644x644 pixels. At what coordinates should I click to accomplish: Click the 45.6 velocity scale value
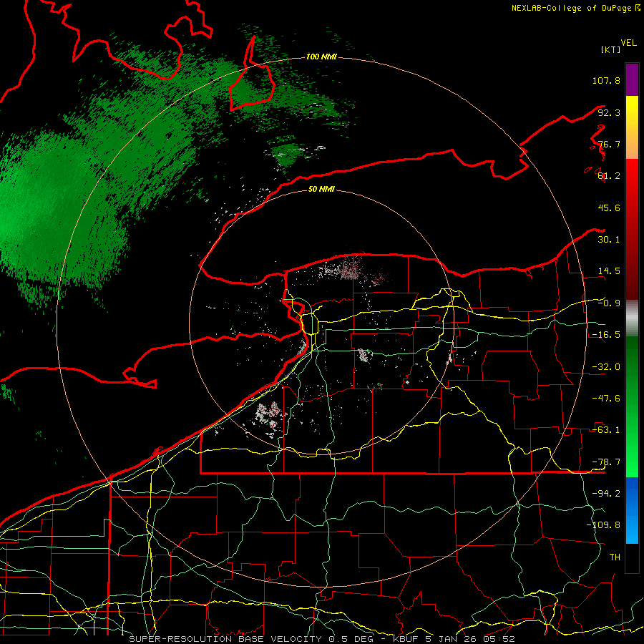tap(609, 208)
